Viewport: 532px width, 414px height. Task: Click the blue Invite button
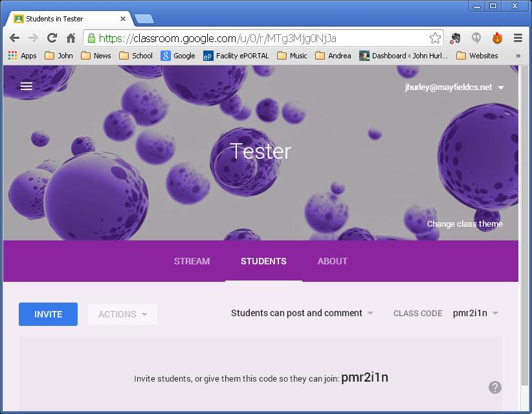point(48,314)
